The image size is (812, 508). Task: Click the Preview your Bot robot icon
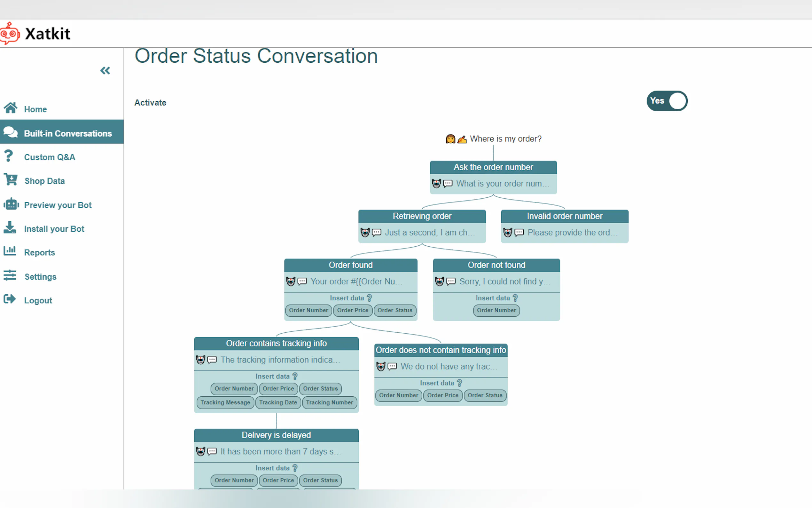point(11,204)
